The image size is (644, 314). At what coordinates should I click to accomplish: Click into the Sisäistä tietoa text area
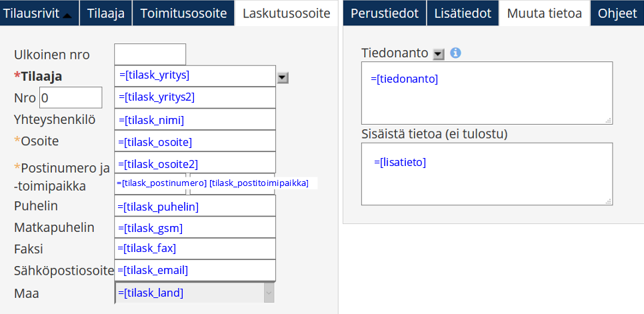[x=487, y=175]
